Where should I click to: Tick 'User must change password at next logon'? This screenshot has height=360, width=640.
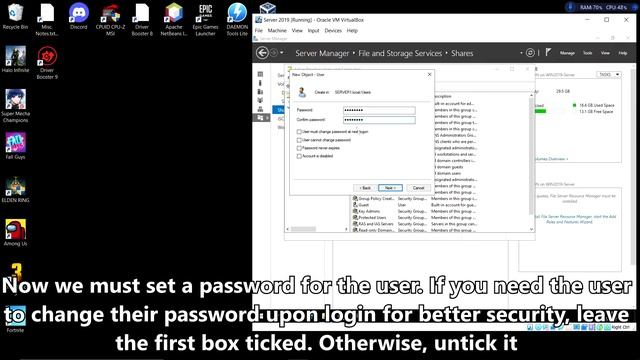[299, 132]
